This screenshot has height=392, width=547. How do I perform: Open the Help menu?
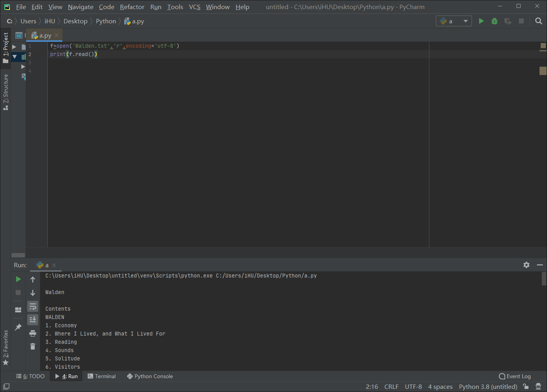coord(242,7)
